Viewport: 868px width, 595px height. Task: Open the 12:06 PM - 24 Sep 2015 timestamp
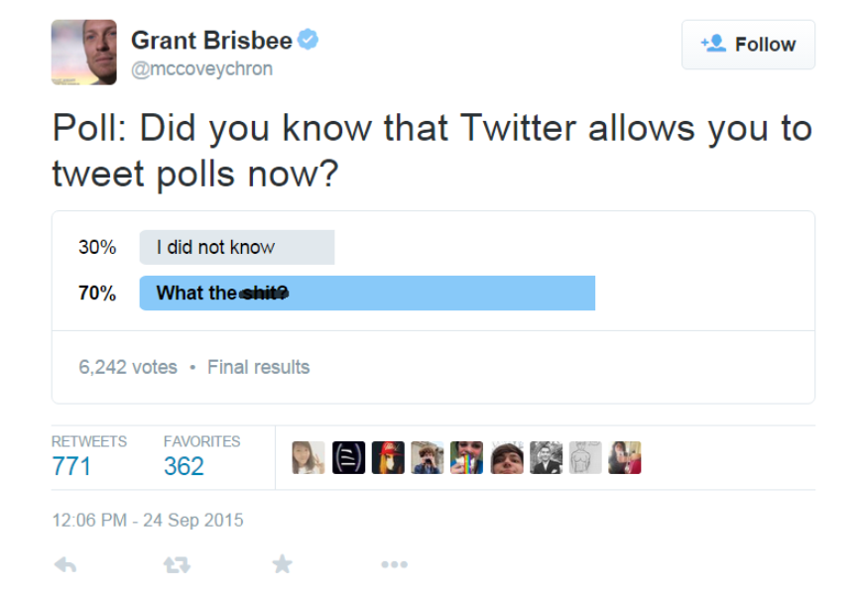pyautogui.click(x=148, y=520)
